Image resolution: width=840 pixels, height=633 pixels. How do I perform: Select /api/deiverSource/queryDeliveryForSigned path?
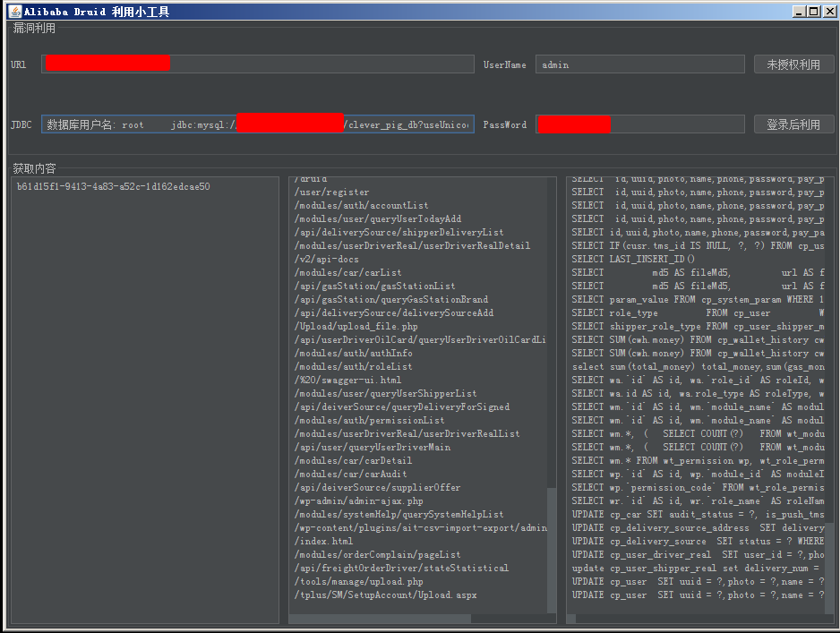(402, 406)
